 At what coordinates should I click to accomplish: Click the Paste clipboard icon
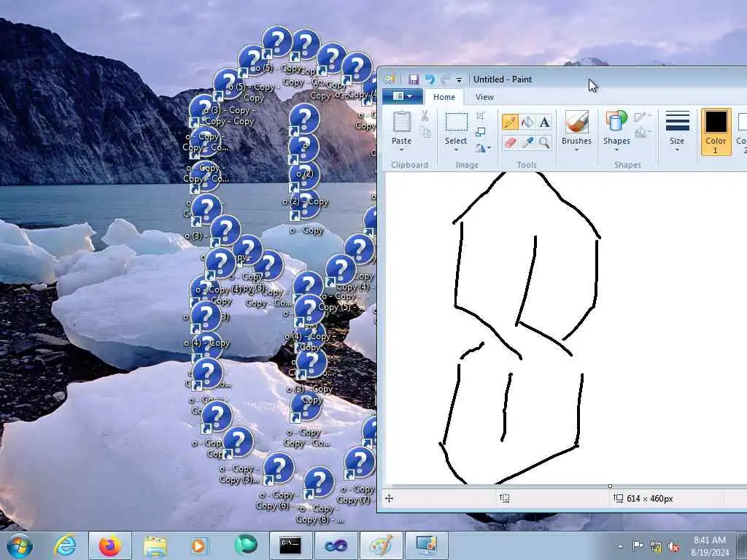click(402, 122)
